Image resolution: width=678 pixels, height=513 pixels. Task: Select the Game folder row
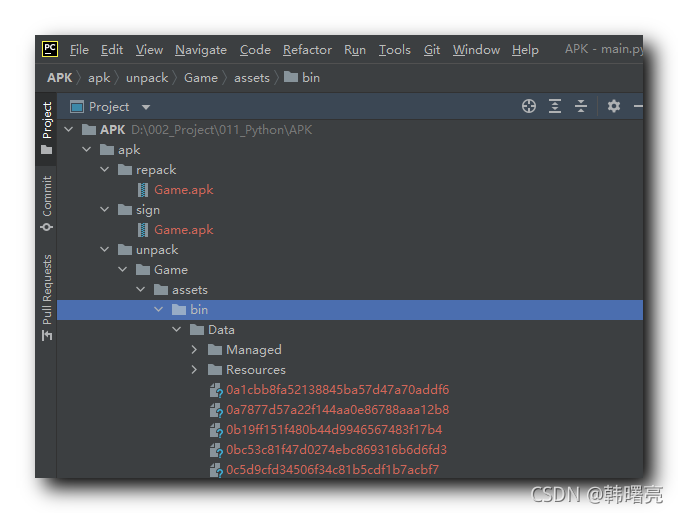click(x=350, y=269)
